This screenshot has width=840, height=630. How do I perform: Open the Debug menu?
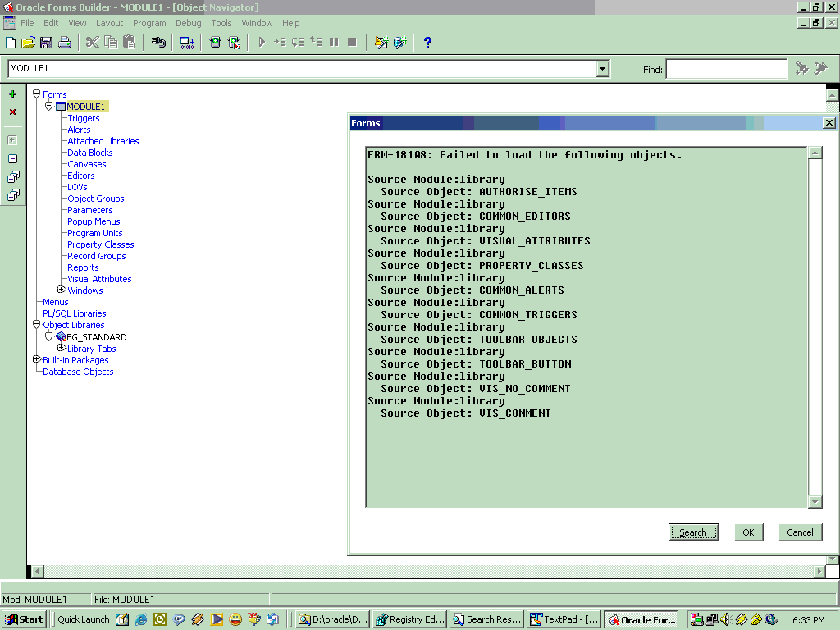[189, 23]
